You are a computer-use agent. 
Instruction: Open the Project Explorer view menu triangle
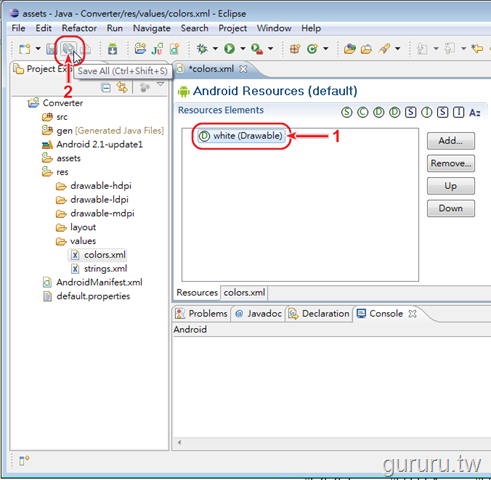coord(160,84)
